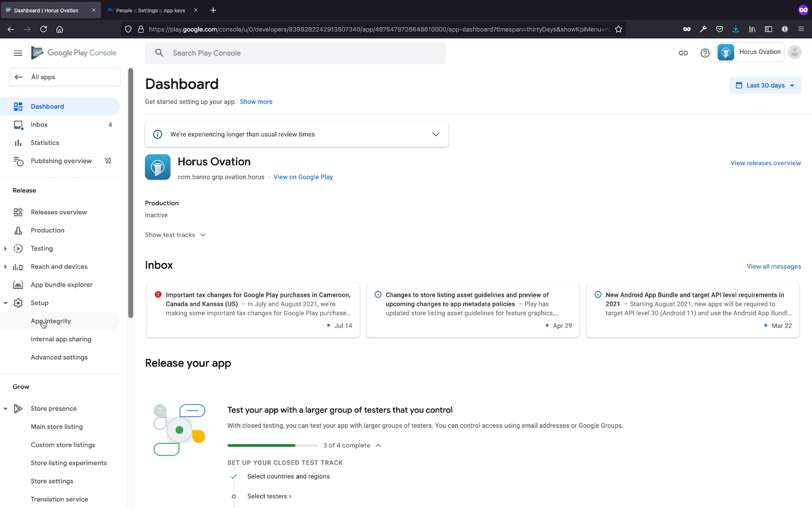Focus the Search Play Console field
Viewport: 812px width, 508px height.
295,53
